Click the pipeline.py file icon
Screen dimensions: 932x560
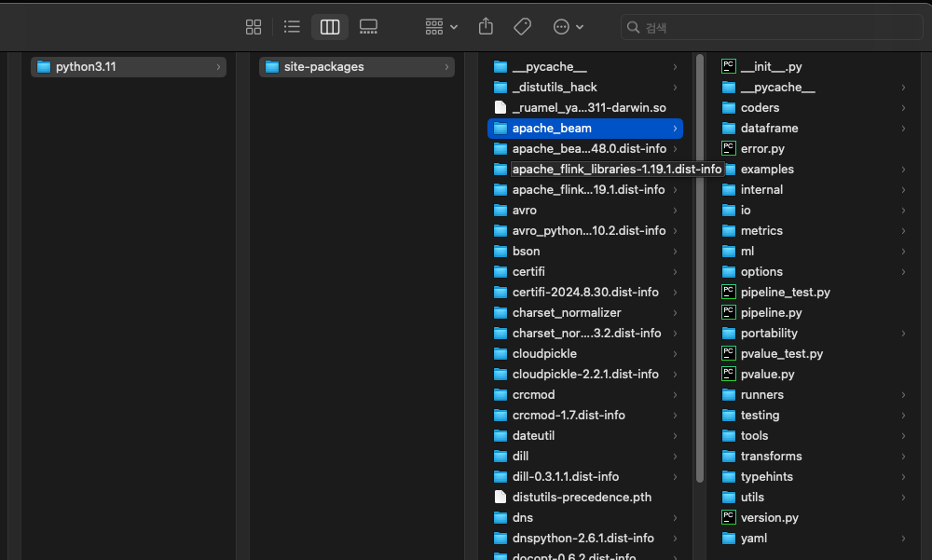(x=728, y=313)
